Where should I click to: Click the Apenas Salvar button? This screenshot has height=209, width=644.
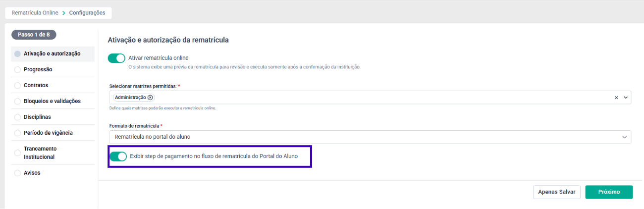coord(556,192)
